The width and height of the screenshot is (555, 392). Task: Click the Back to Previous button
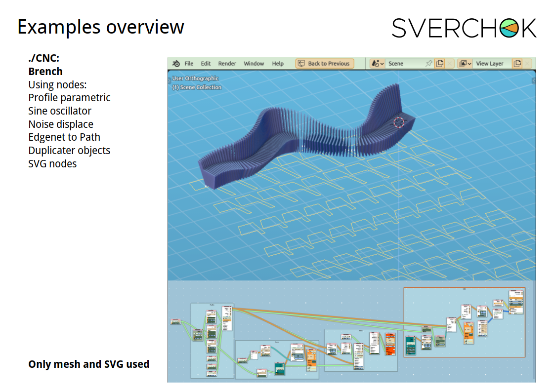click(x=324, y=64)
